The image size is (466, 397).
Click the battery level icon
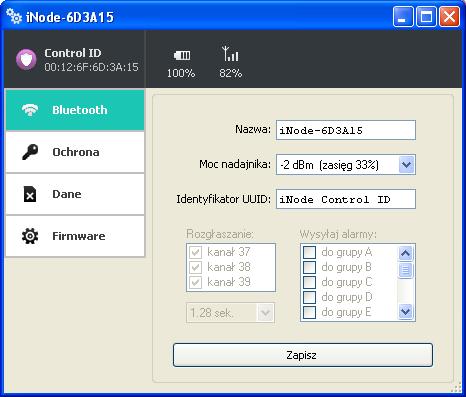pos(182,55)
